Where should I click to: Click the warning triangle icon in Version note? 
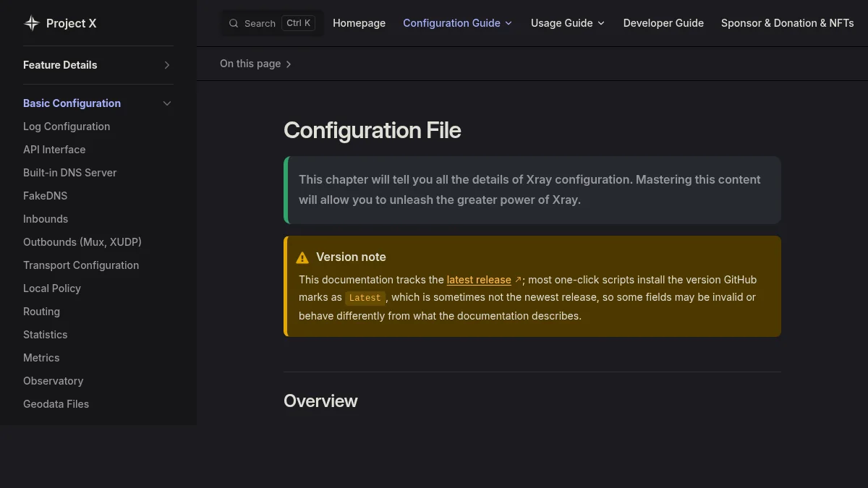(x=302, y=257)
